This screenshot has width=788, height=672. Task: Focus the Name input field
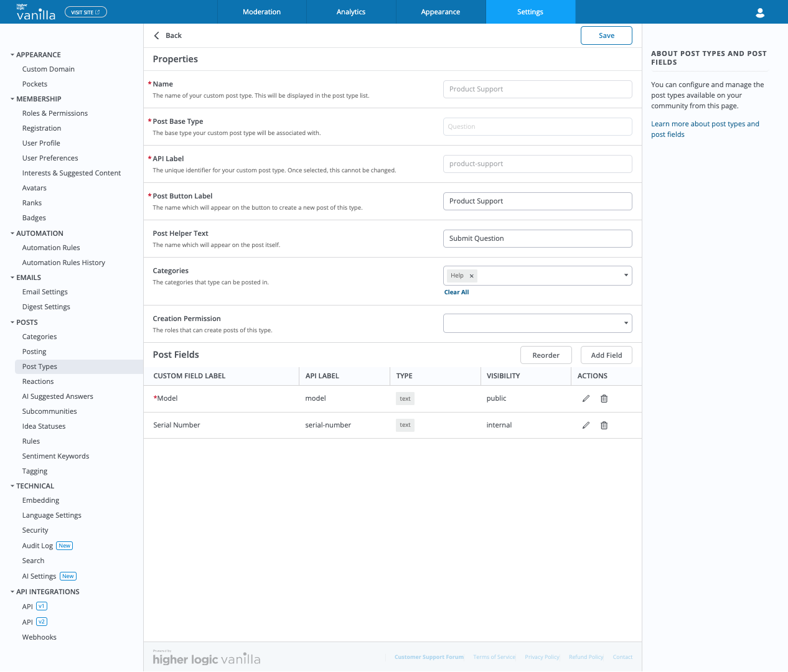click(538, 89)
